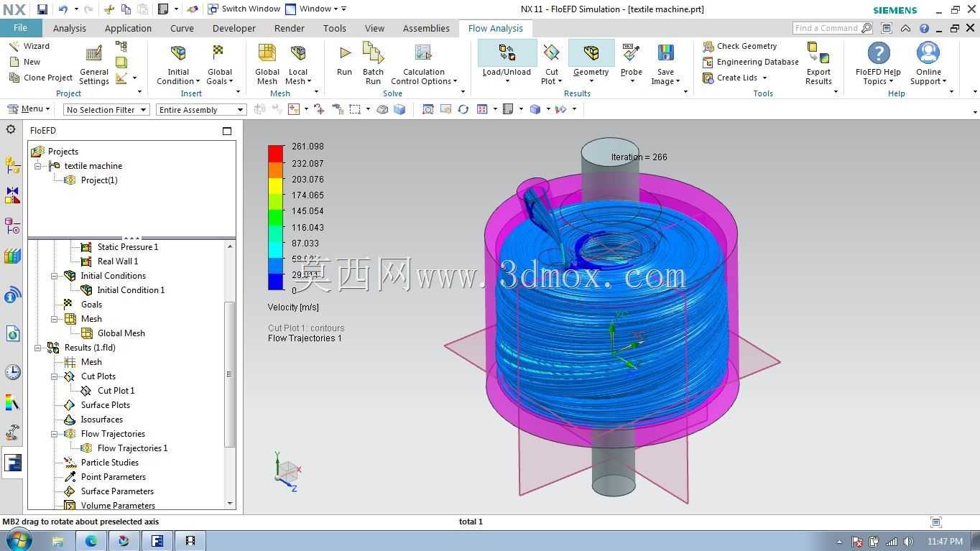This screenshot has height=551, width=980.
Task: Click Check Geometry
Action: point(740,46)
